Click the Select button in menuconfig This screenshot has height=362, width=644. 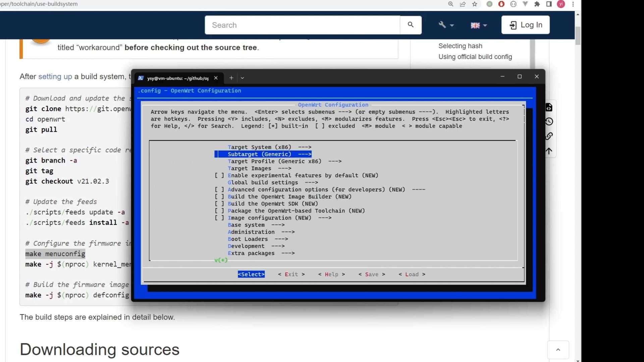pos(251,274)
